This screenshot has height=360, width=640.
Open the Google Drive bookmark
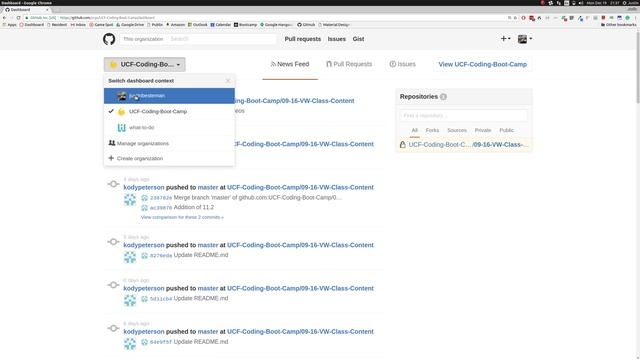[130, 25]
